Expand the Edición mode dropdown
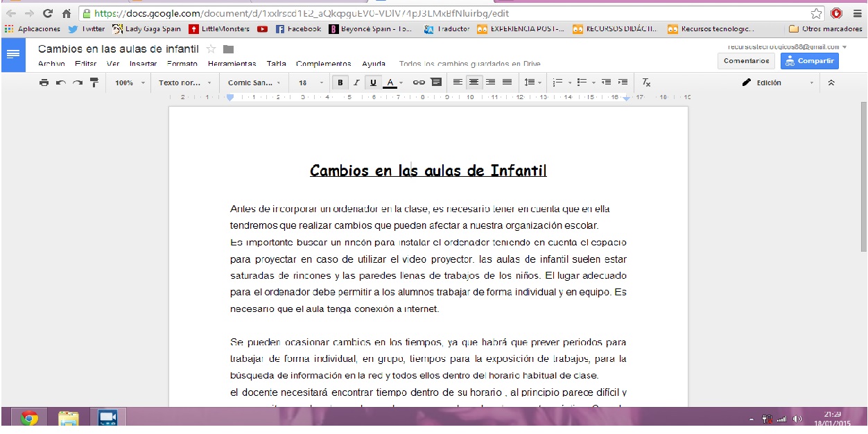Screen dimensions: 868x434 click(778, 83)
